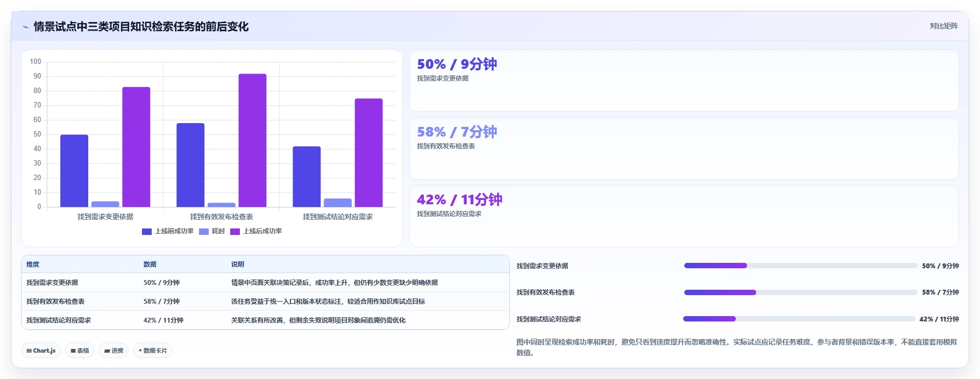The width and height of the screenshot is (980, 379).
Task: Click the 上线前成功率 bar for 找到测试结论对应需求
Action: click(307, 177)
